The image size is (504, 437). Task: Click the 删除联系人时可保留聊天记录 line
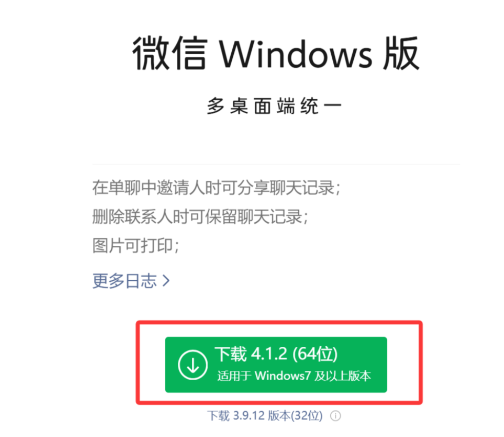[200, 217]
